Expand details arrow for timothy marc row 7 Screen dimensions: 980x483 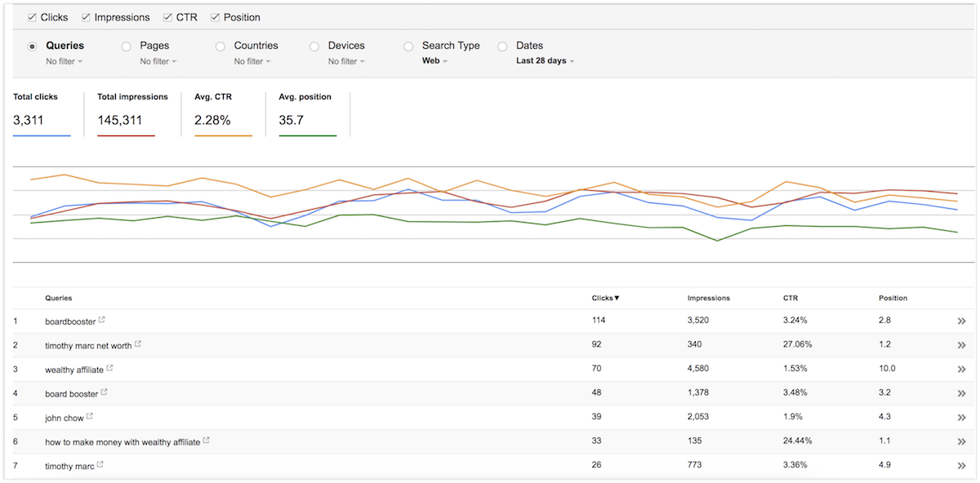click(x=961, y=466)
